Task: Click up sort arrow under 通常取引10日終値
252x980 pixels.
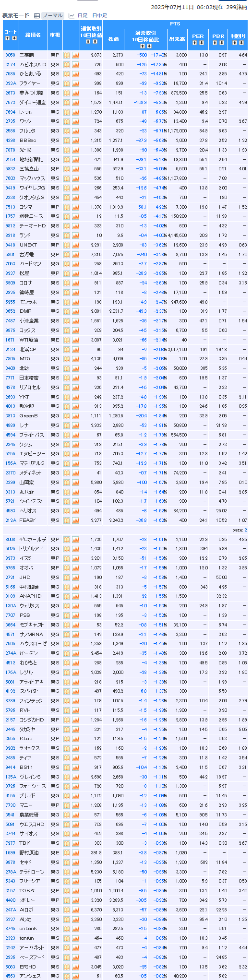Action: [x=88, y=42]
